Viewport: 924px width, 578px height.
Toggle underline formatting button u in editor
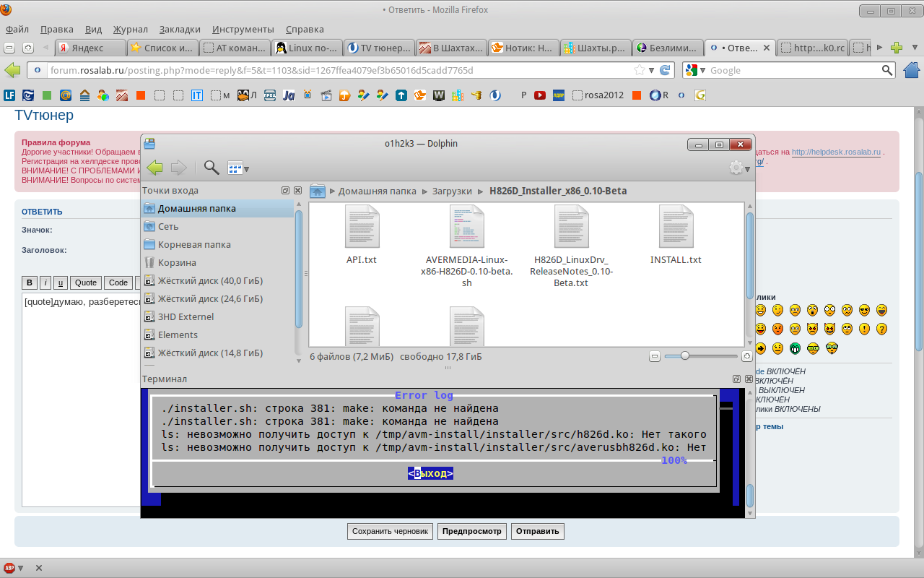point(61,283)
